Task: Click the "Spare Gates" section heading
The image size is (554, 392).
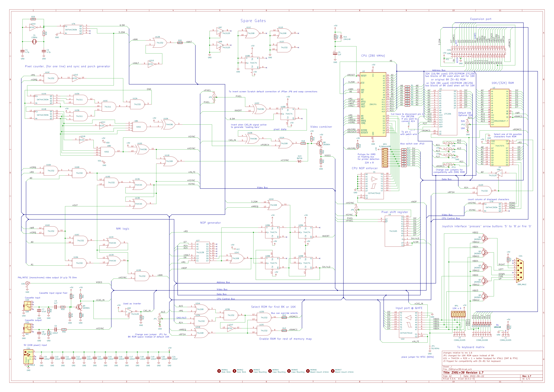Action: 253,21
